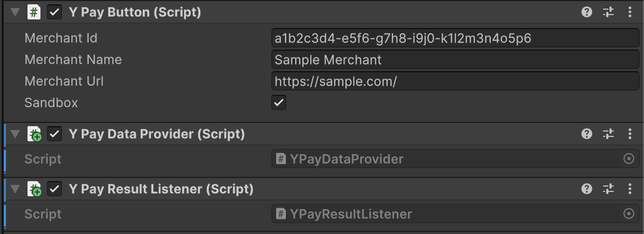
Task: Open presets for Y Pay Button component
Action: tap(608, 12)
